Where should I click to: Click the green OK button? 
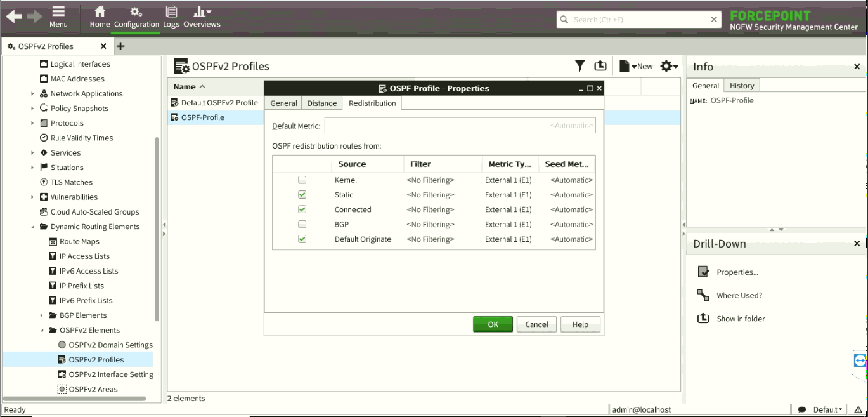pos(493,324)
